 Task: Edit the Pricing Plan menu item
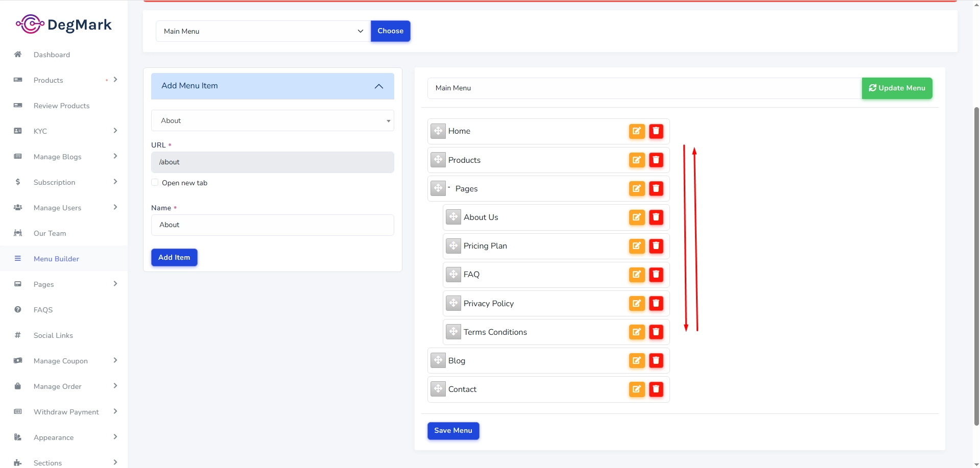pyautogui.click(x=637, y=245)
